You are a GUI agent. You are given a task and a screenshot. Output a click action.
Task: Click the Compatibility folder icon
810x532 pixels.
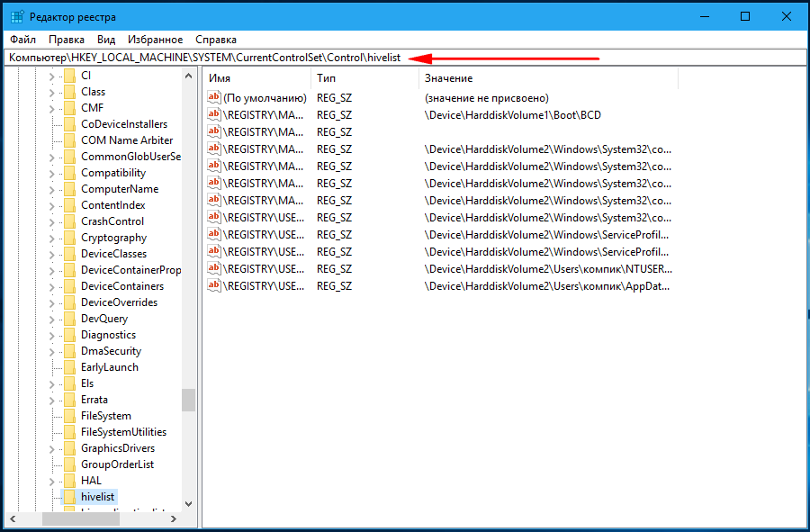point(69,173)
